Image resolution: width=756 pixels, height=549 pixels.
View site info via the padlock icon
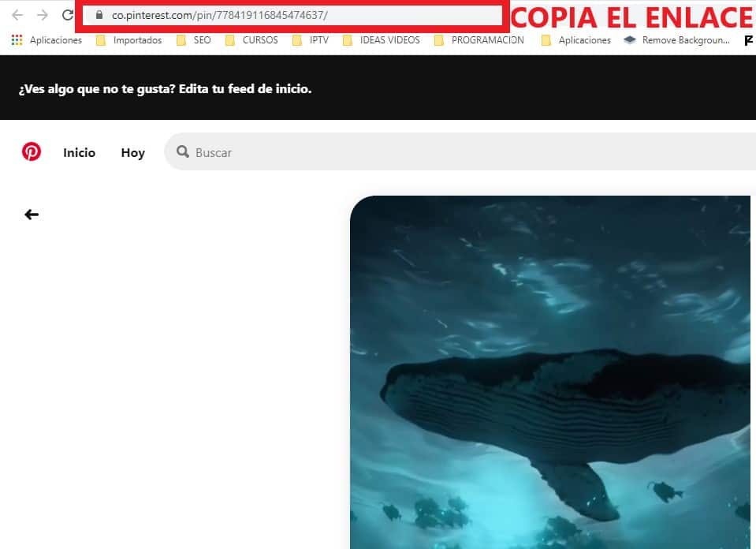tap(99, 15)
